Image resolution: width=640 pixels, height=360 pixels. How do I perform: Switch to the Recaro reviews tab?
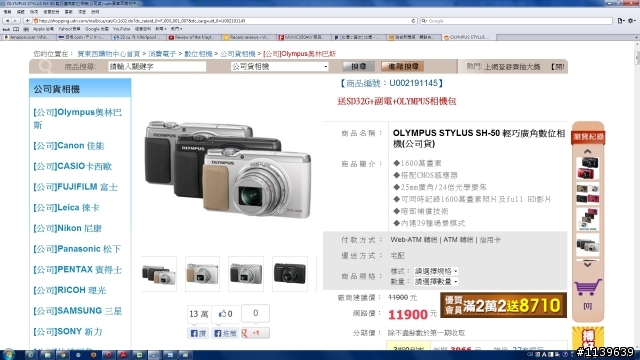pos(249,37)
